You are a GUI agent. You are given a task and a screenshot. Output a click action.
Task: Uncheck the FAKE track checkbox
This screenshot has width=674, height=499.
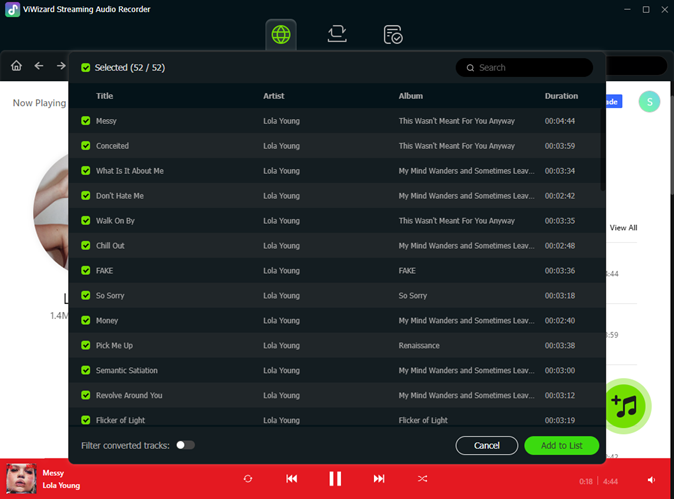click(86, 270)
